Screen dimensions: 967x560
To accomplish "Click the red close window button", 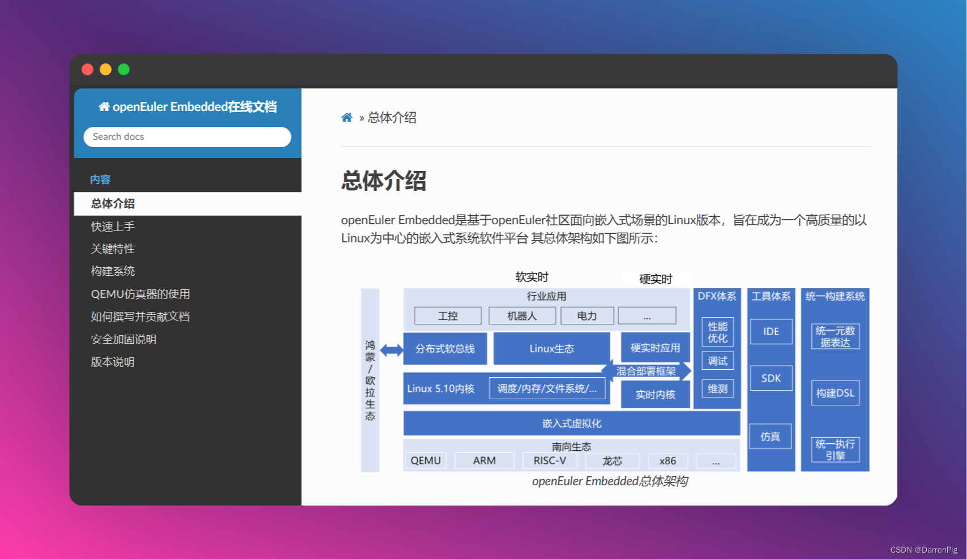I will 87,69.
